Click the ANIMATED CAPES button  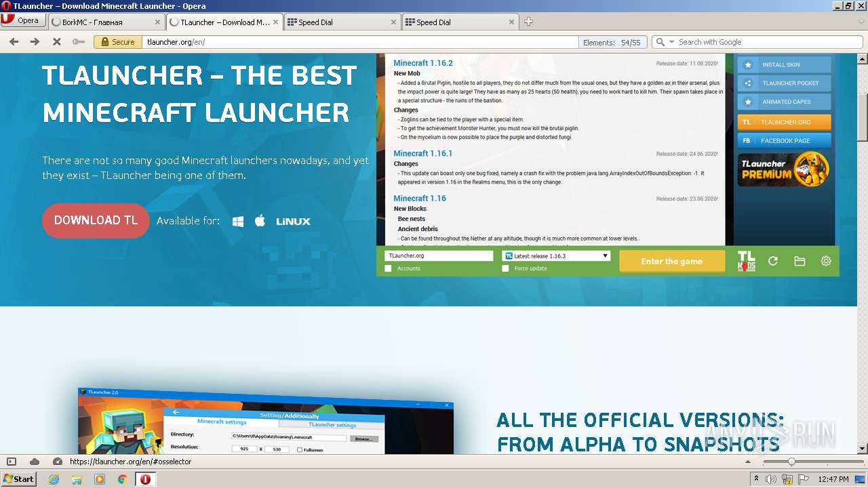[784, 102]
